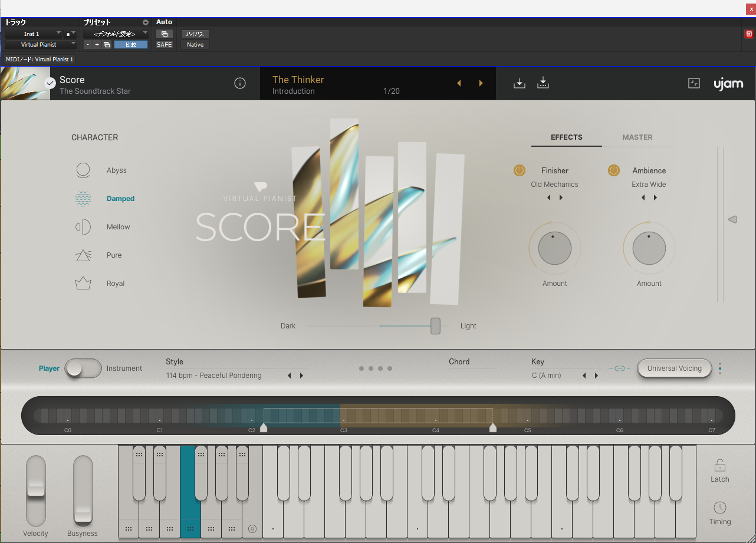The height and width of the screenshot is (543, 756).
Task: Click the right range marker near C5
Action: [x=493, y=427]
